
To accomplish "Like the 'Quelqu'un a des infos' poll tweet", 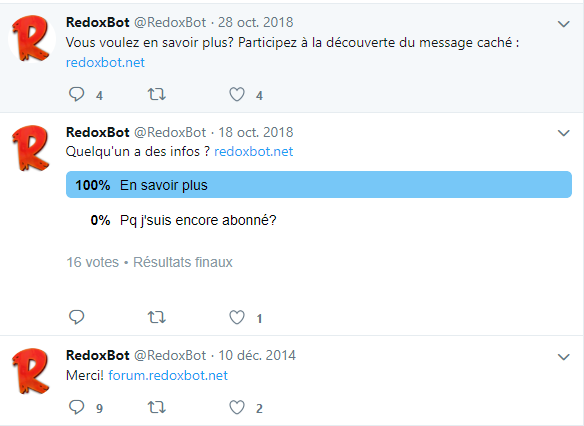I will pos(237,317).
